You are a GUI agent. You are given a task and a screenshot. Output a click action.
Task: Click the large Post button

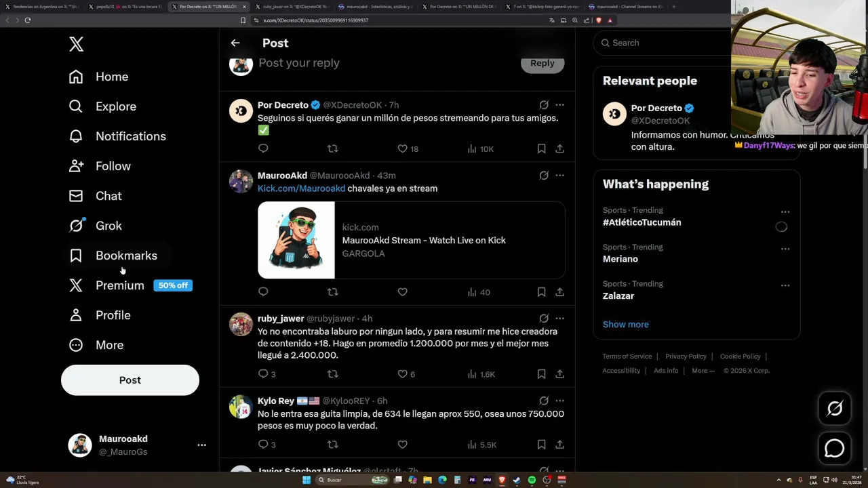point(130,380)
